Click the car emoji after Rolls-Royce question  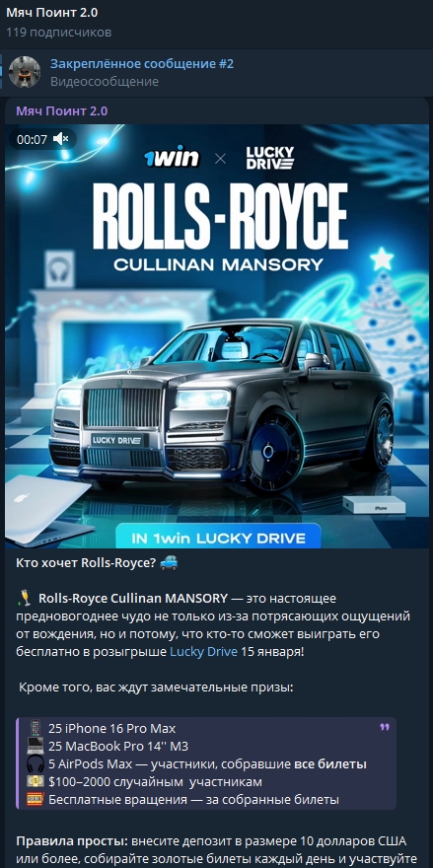(169, 563)
